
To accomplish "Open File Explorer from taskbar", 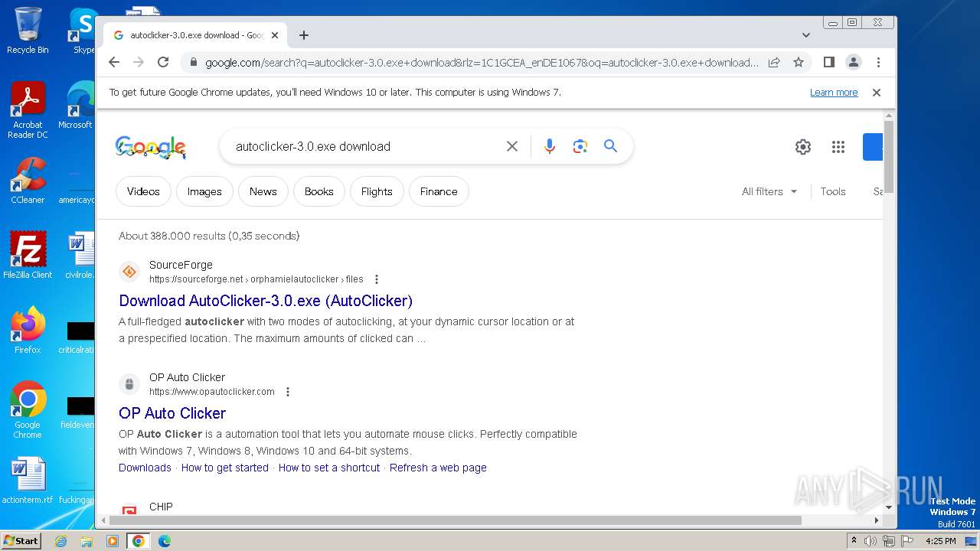I will (87, 541).
